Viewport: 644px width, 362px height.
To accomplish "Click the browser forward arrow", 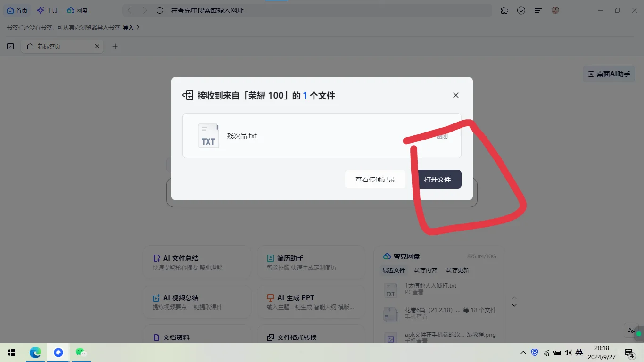I will (145, 10).
